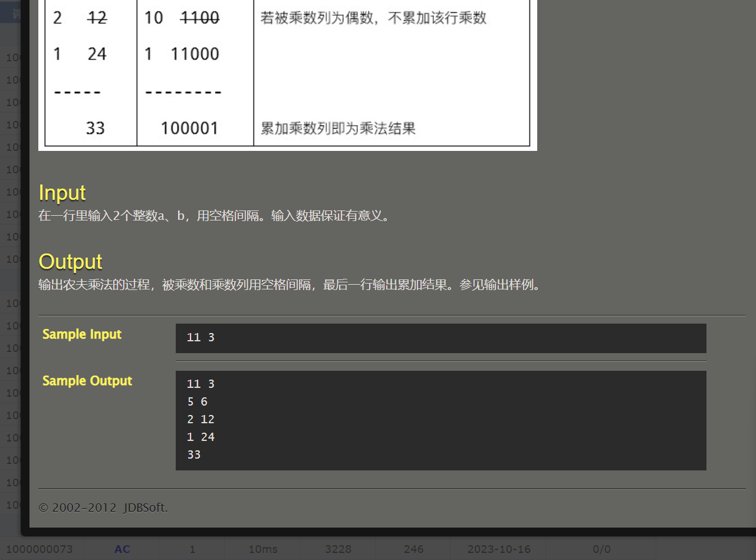Click the Sample Input code box
Image resolution: width=756 pixels, height=560 pixels.
pyautogui.click(x=441, y=338)
